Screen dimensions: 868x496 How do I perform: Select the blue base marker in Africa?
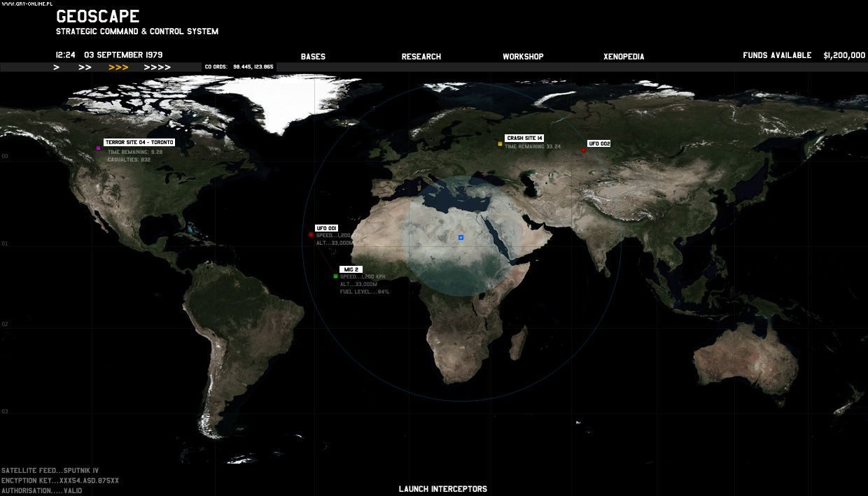461,238
